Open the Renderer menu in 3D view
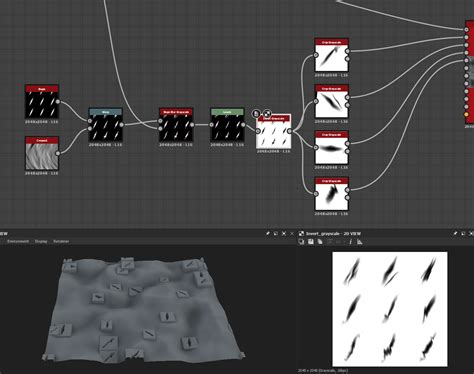This screenshot has height=374, width=474. point(61,241)
